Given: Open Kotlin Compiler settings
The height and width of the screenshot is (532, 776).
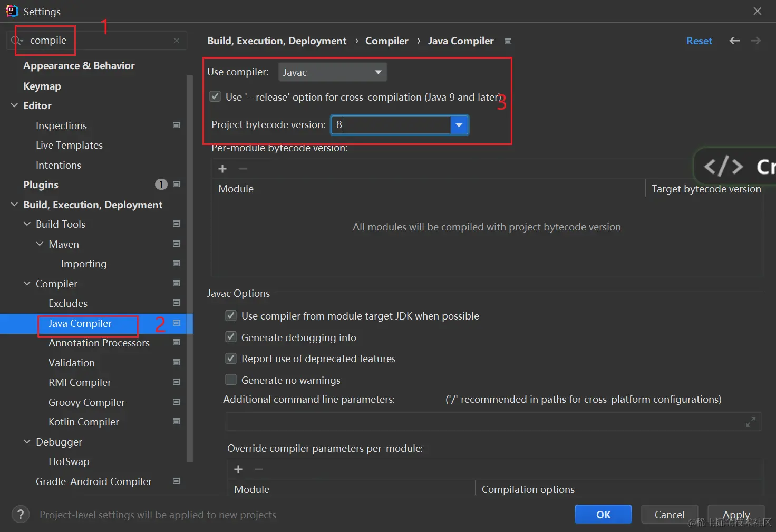Looking at the screenshot, I should (84, 422).
